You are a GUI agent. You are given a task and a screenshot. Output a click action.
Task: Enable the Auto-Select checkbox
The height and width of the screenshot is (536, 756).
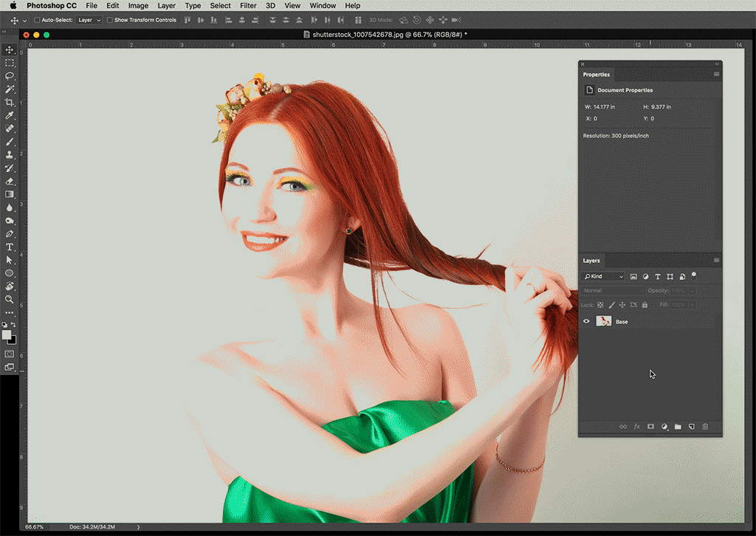pos(38,20)
